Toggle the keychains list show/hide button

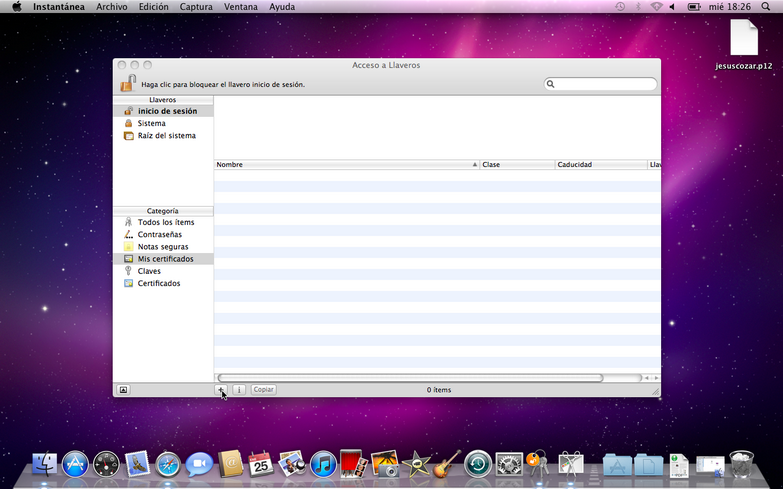(123, 390)
